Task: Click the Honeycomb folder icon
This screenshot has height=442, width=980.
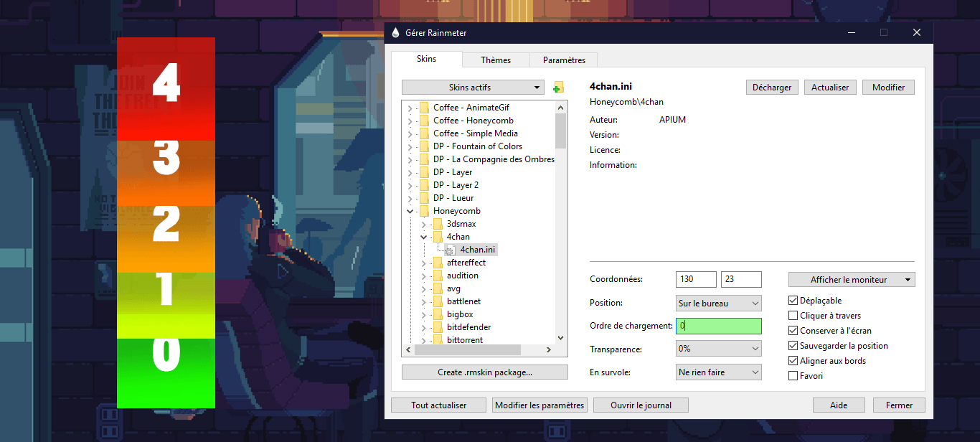Action: (x=424, y=211)
